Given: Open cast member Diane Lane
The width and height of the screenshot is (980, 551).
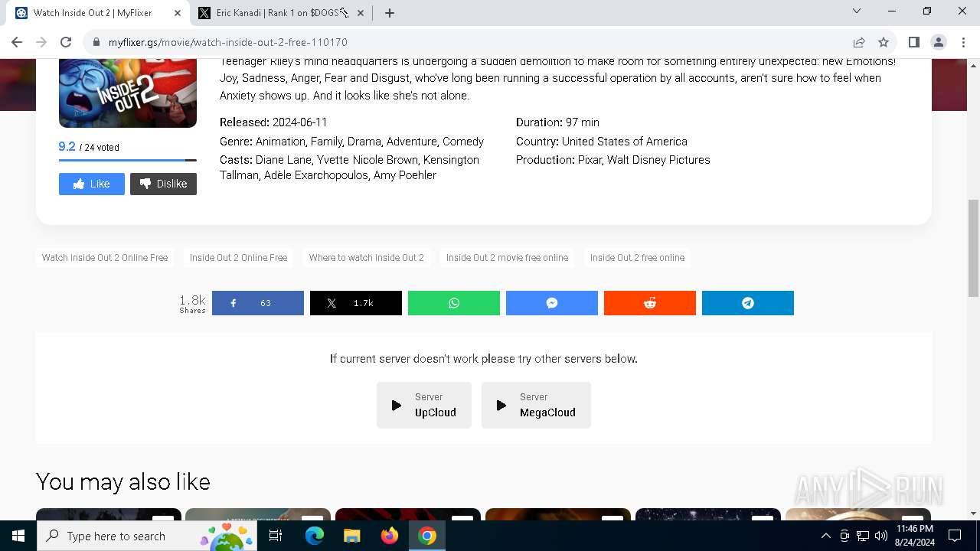Looking at the screenshot, I should (x=283, y=160).
